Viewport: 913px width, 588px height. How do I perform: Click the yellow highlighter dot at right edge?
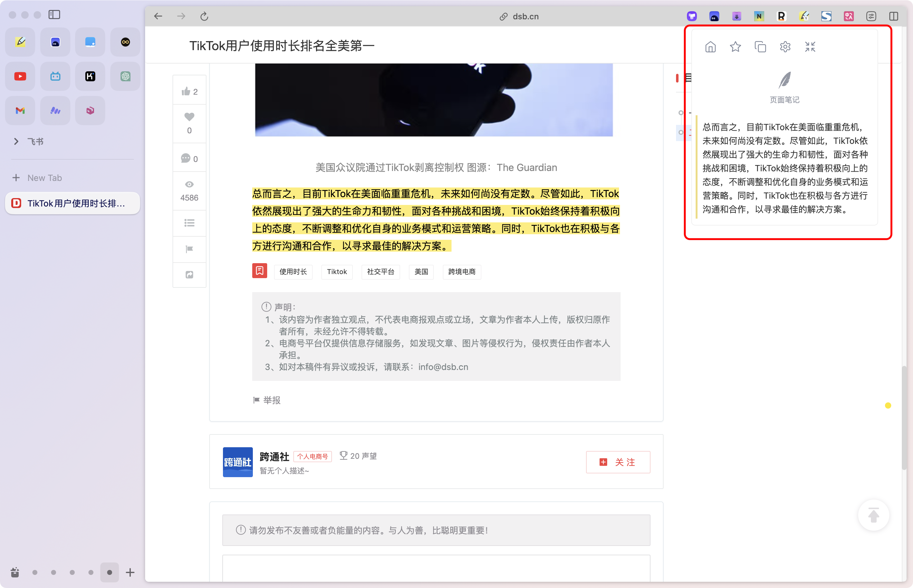[888, 405]
